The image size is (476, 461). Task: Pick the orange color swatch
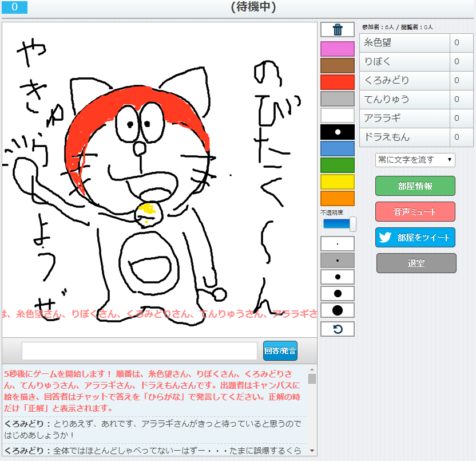[x=338, y=199]
